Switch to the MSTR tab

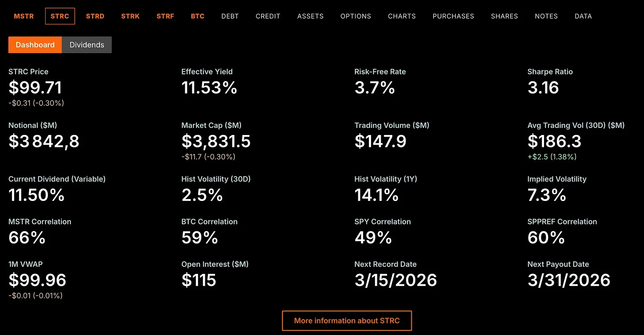point(23,16)
